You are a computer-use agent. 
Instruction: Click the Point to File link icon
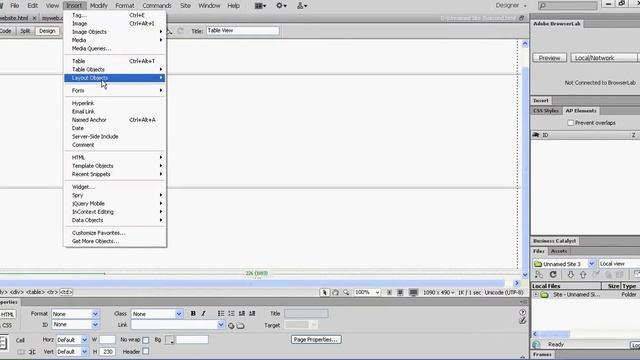tap(231, 325)
